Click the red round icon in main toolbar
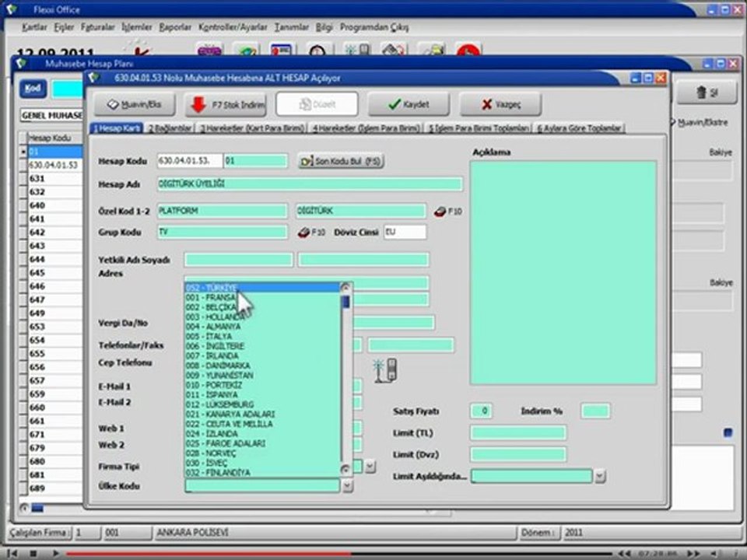The image size is (747, 560). point(468,51)
